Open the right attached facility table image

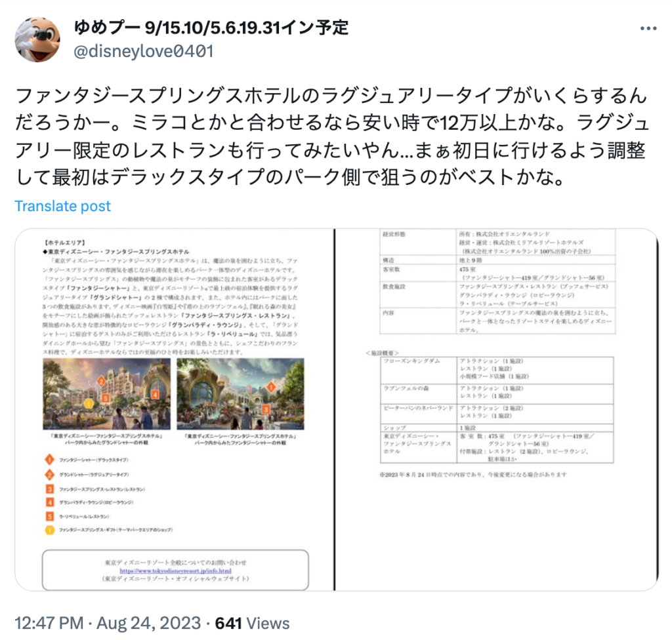click(x=496, y=410)
